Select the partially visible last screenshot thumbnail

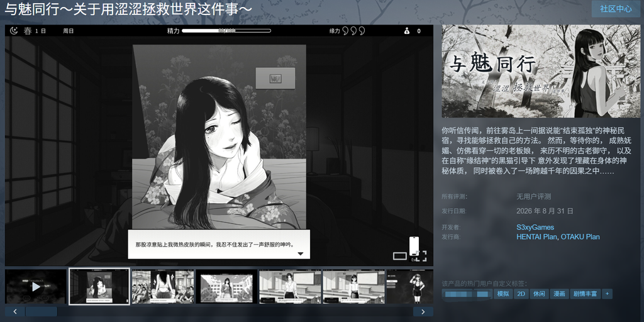(410, 286)
